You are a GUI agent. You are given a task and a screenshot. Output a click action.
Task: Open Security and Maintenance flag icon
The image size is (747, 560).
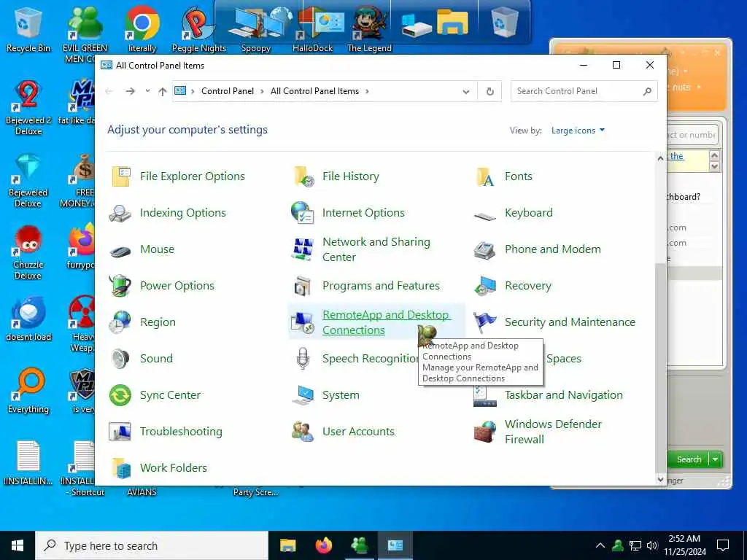[485, 322]
